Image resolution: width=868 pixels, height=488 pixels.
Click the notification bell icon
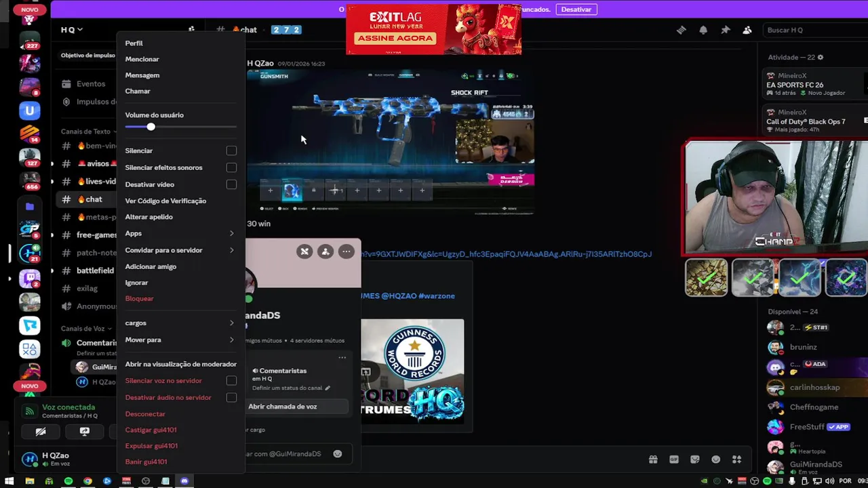click(x=703, y=30)
